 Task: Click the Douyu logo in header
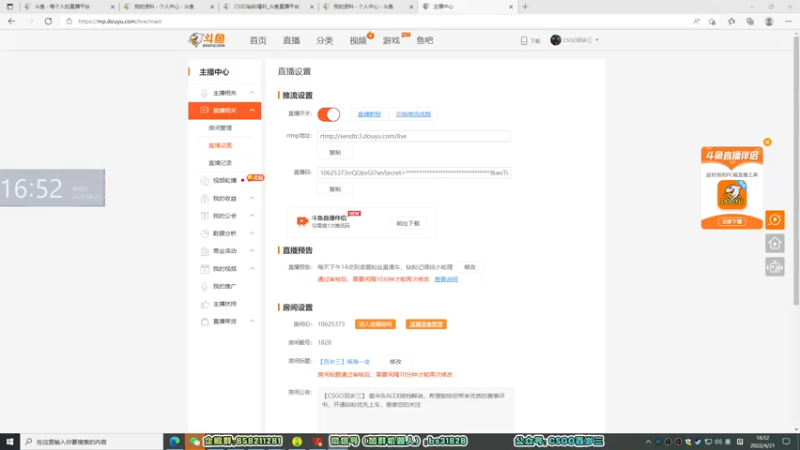tap(207, 40)
